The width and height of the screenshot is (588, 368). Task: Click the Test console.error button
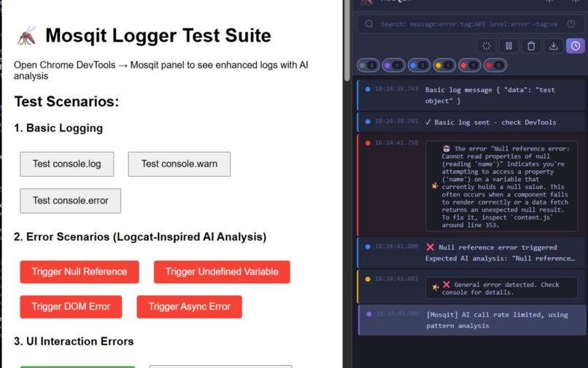71,201
